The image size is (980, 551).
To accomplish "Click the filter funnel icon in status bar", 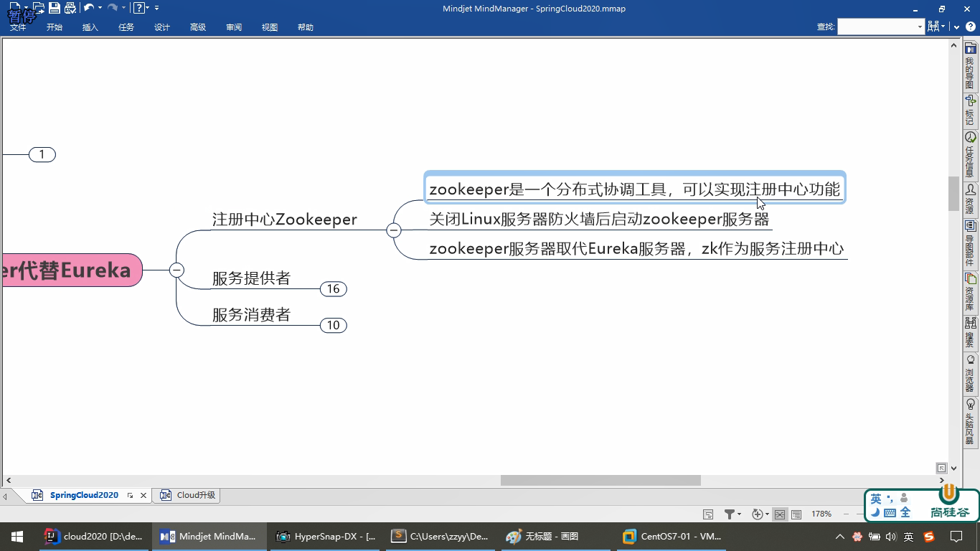I will click(x=730, y=514).
